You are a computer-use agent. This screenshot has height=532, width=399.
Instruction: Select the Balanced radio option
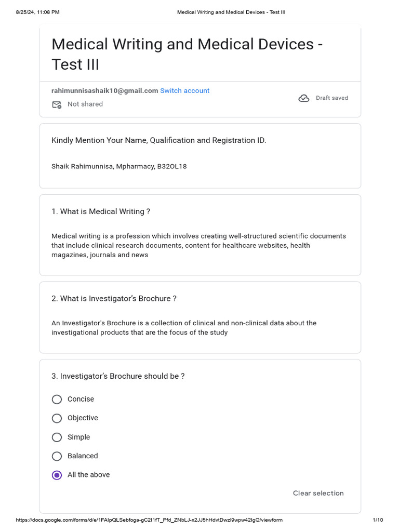[57, 456]
